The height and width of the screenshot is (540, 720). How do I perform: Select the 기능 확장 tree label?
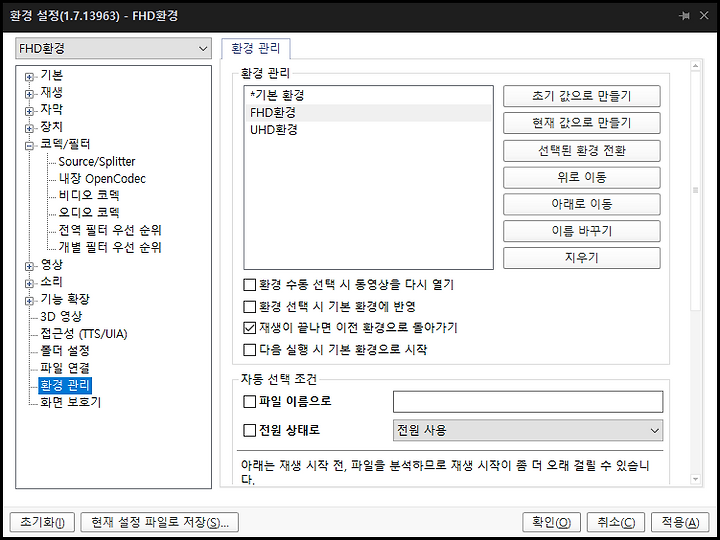click(65, 299)
